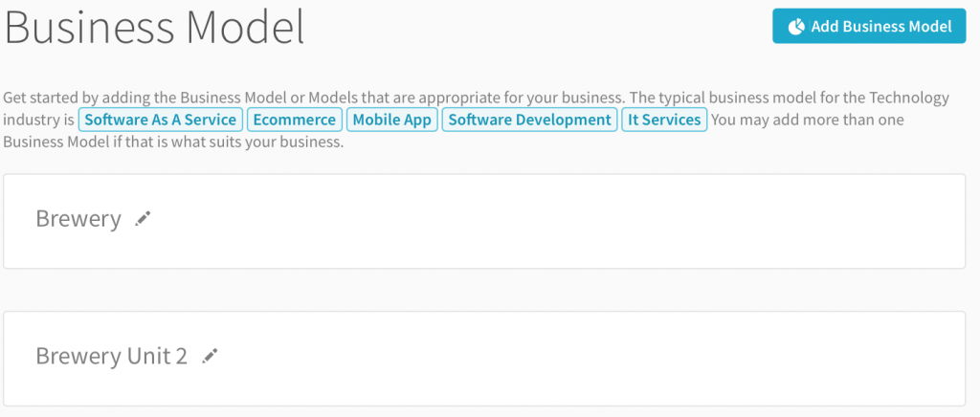Click the 'You may add more than one' text
Viewport: 980px width, 417px height.
coord(808,120)
